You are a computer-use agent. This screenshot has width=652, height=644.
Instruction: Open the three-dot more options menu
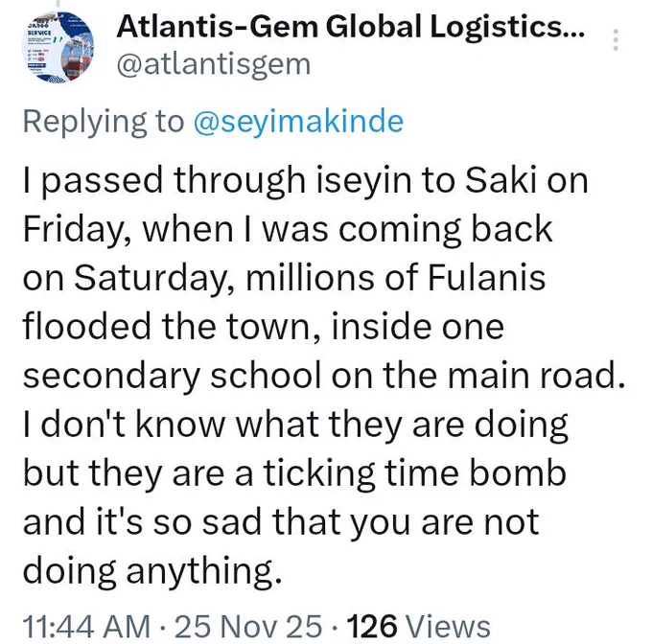point(616,40)
